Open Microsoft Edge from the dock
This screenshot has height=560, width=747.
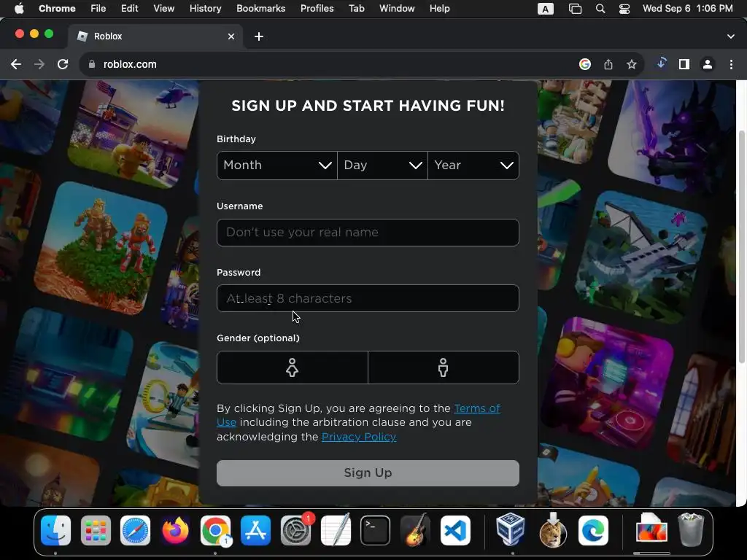tap(593, 530)
